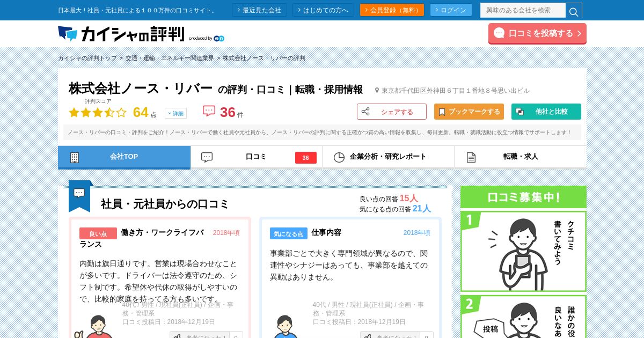Click the speech bubble icon next to 36件

209,111
